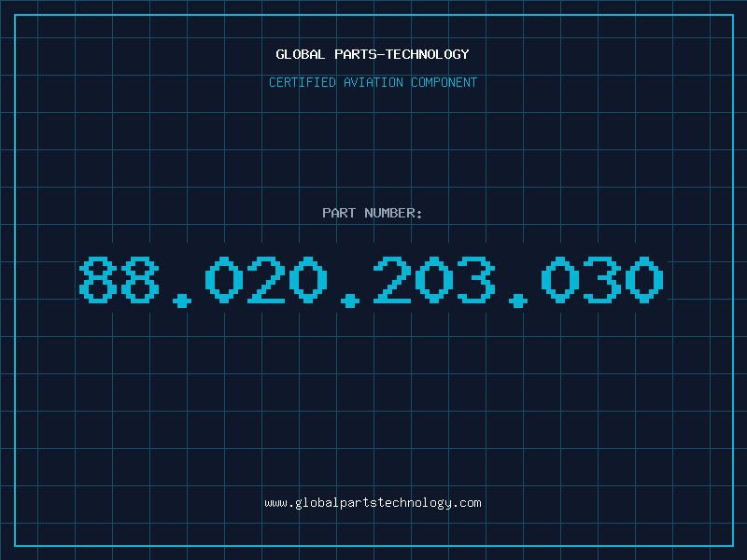Click the part number 88.020.203.030

click(x=372, y=282)
